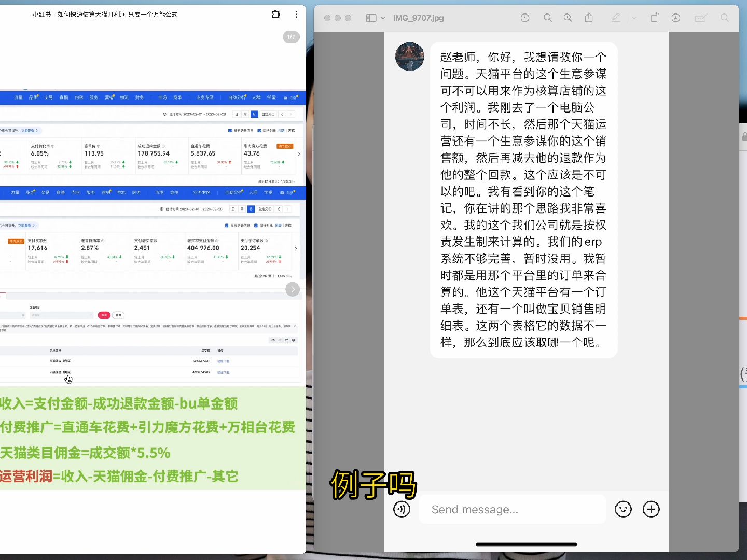The width and height of the screenshot is (747, 560).
Task: Tap the voice message icon beside Send message
Action: [402, 509]
